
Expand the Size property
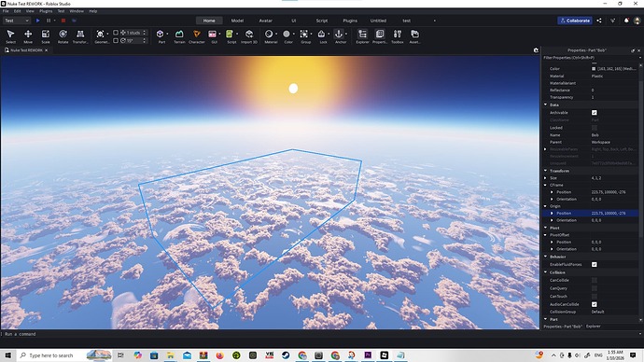pyautogui.click(x=546, y=178)
